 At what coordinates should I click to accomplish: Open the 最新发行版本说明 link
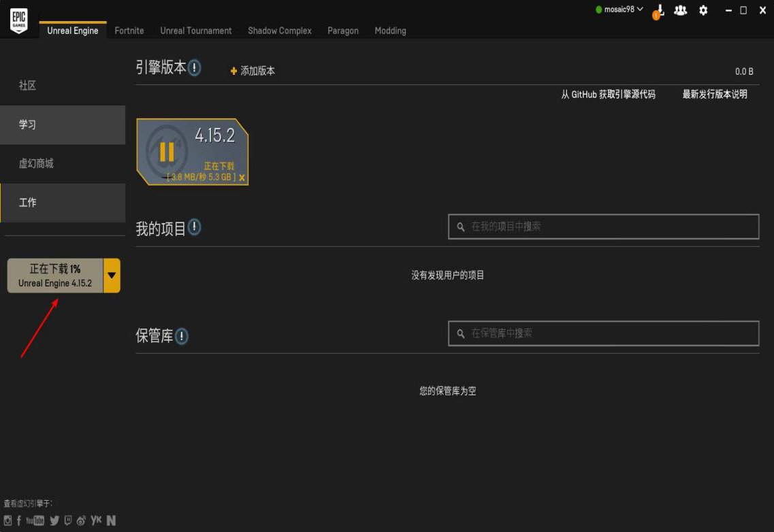[x=715, y=95]
